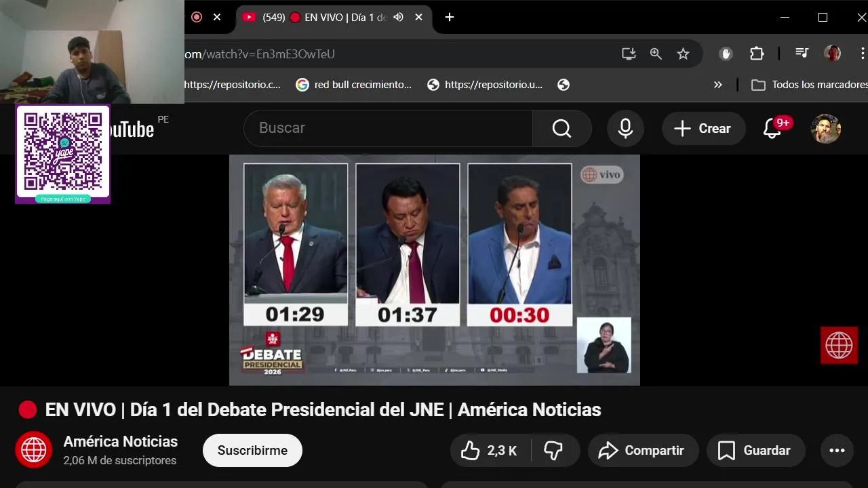Open the media control icon in toolbar
Screen dimensions: 868x488
pyautogui.click(x=802, y=54)
